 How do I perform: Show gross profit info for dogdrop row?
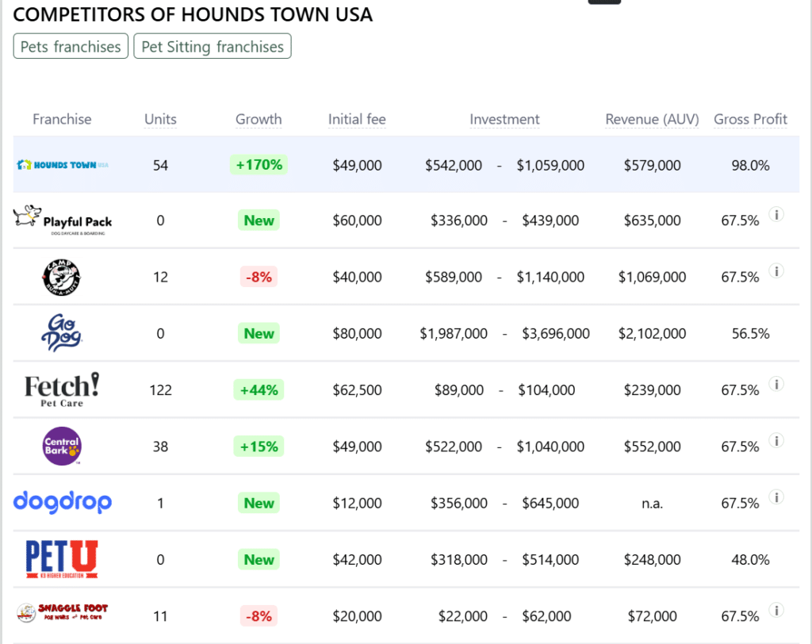(776, 496)
